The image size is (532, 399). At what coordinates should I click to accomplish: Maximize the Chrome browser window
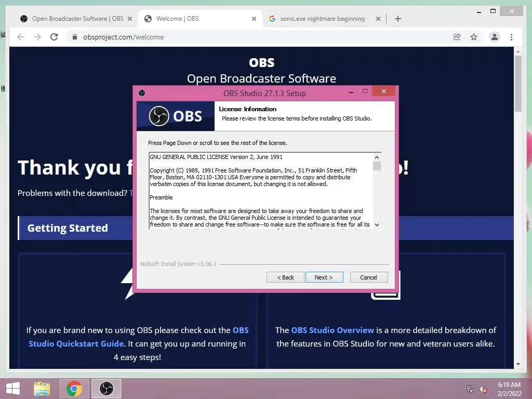493,11
